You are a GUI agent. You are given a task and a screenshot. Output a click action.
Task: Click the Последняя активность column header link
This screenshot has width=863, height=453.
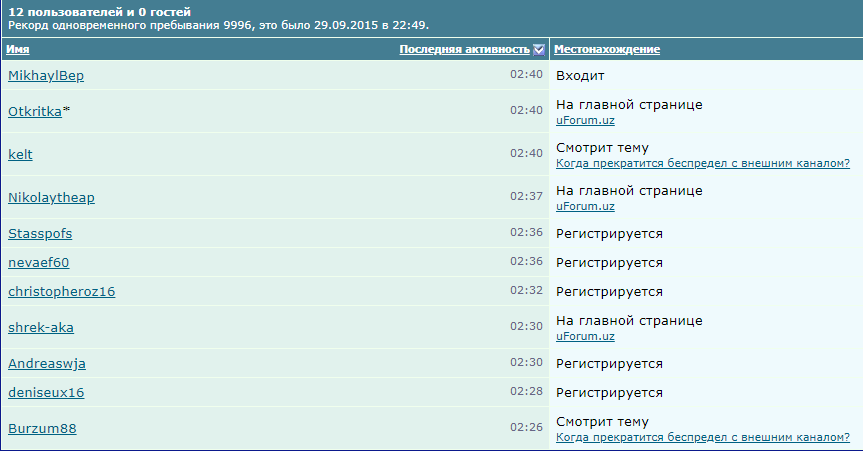(x=464, y=49)
